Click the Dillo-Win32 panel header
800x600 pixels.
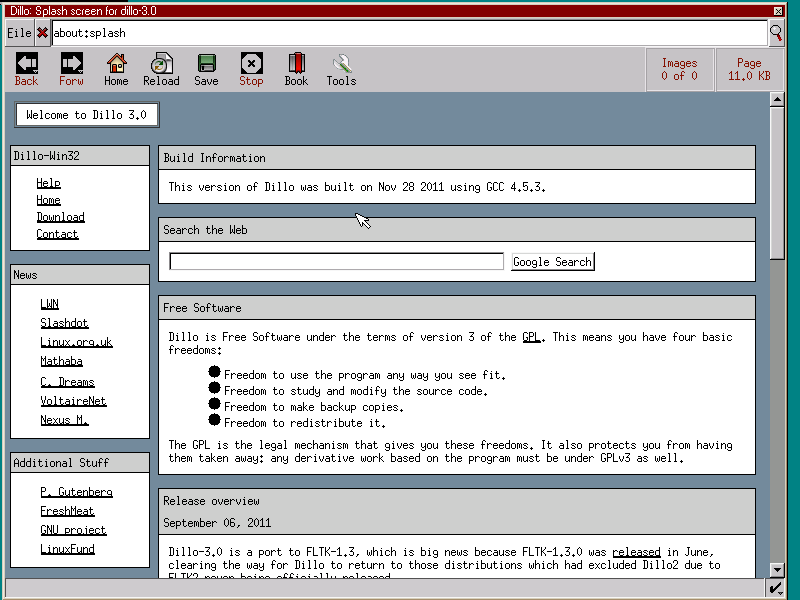80,156
